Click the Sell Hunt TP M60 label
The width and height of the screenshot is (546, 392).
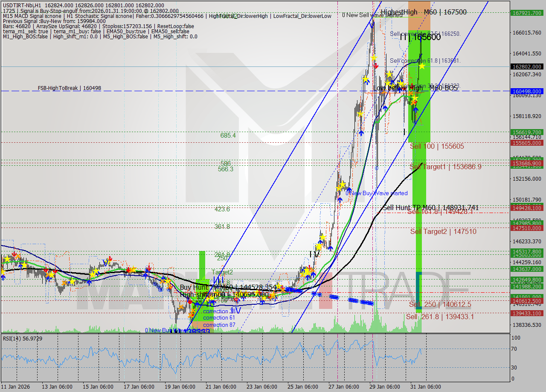point(431,208)
